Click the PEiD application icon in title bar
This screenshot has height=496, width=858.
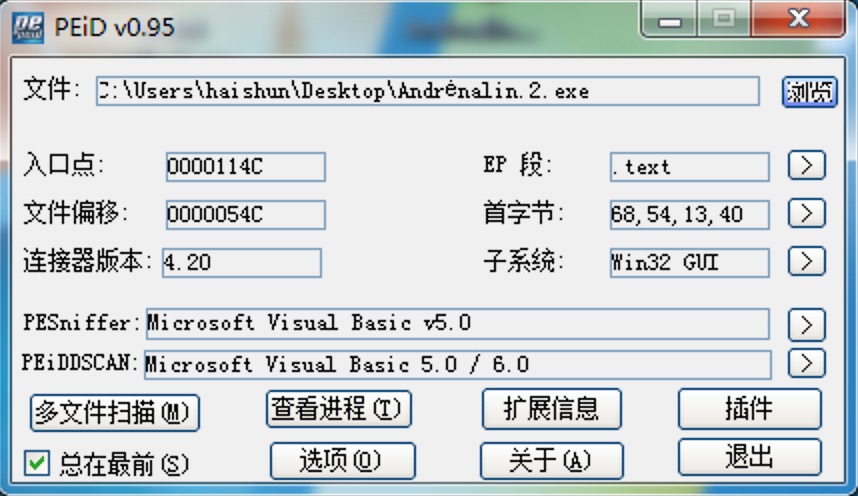point(27,27)
